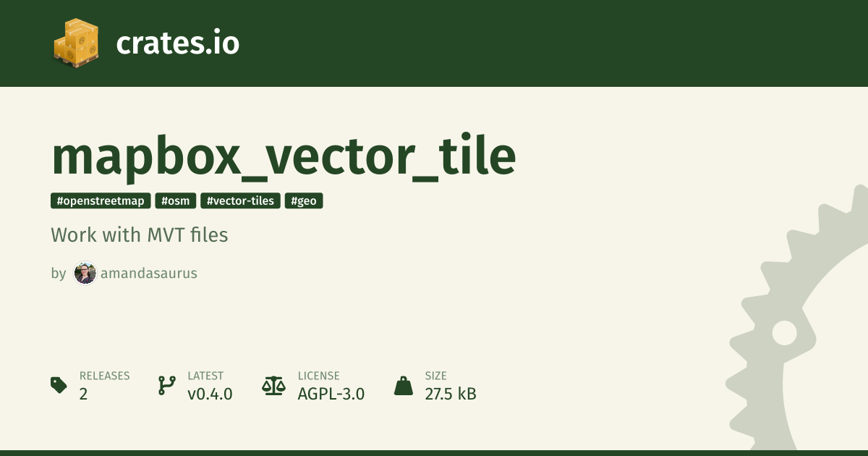Click the 27.5 kB size value
The image size is (868, 456).
pyautogui.click(x=450, y=394)
